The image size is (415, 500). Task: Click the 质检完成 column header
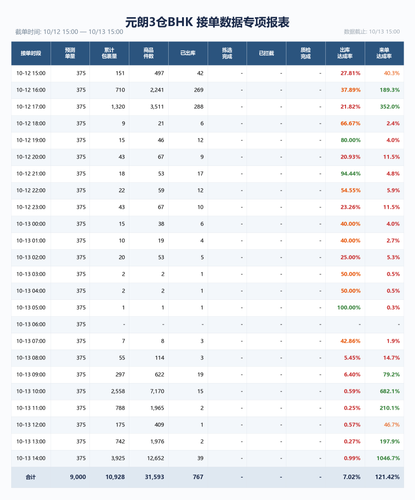(x=306, y=53)
